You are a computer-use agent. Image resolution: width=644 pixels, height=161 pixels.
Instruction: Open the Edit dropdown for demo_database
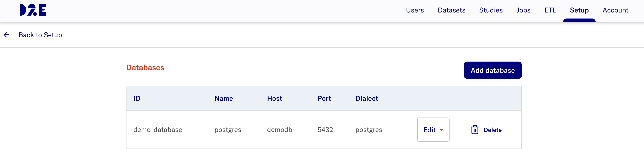coord(433,130)
